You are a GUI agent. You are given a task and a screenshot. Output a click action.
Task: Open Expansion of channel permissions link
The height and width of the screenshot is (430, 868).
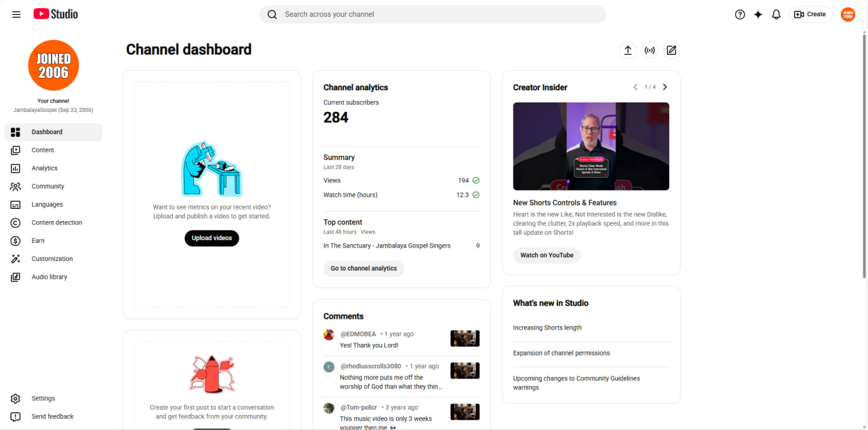tap(561, 353)
